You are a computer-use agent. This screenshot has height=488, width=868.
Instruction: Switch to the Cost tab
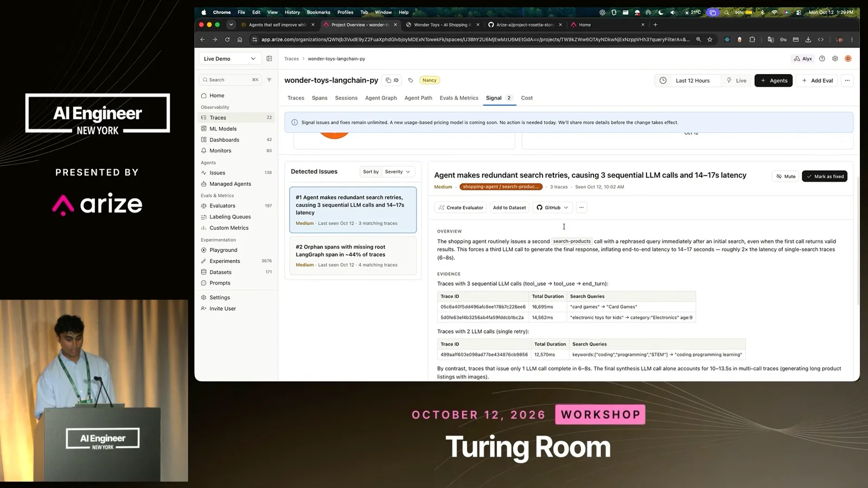(x=527, y=98)
